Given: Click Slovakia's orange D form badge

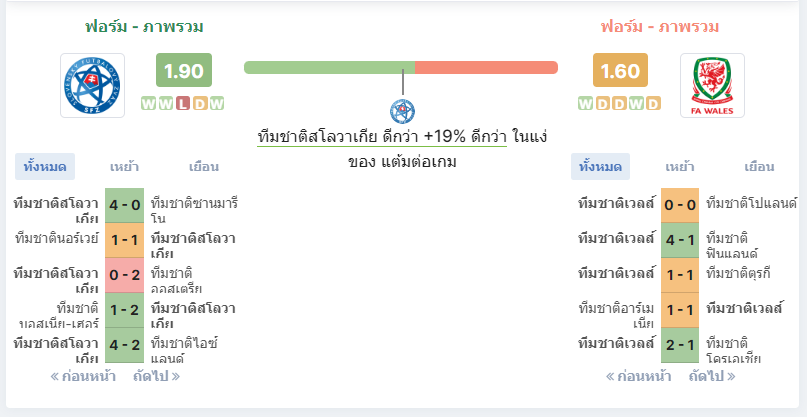Looking at the screenshot, I should (200, 104).
